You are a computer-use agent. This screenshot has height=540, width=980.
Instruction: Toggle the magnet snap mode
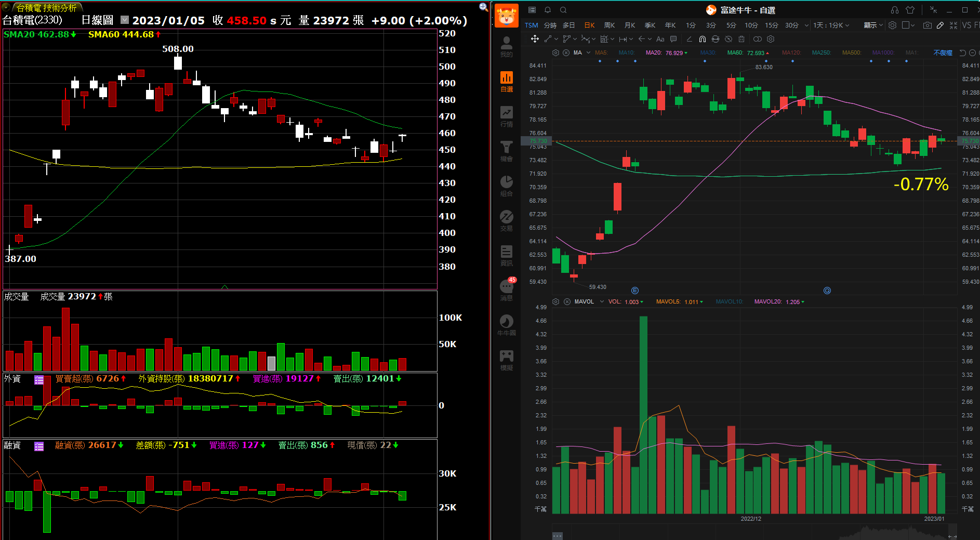pos(702,39)
